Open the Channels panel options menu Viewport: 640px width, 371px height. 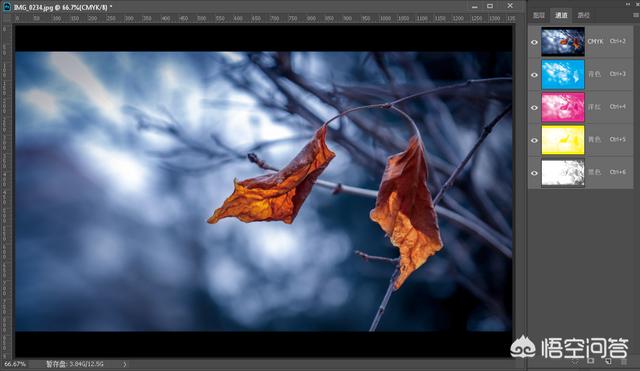(636, 15)
